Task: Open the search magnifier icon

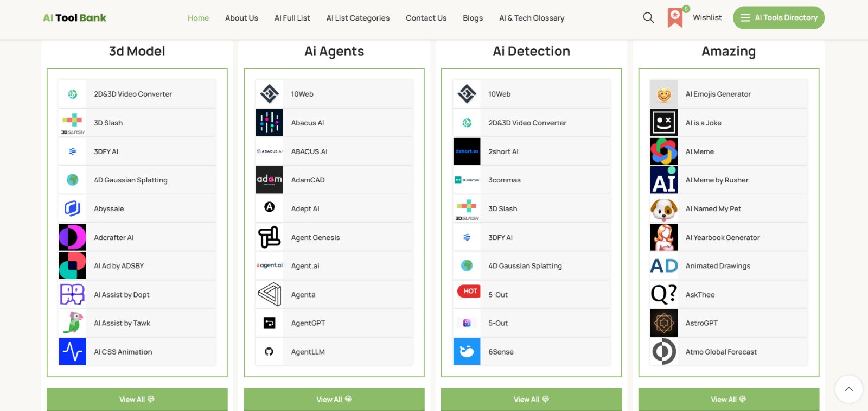Action: point(648,18)
